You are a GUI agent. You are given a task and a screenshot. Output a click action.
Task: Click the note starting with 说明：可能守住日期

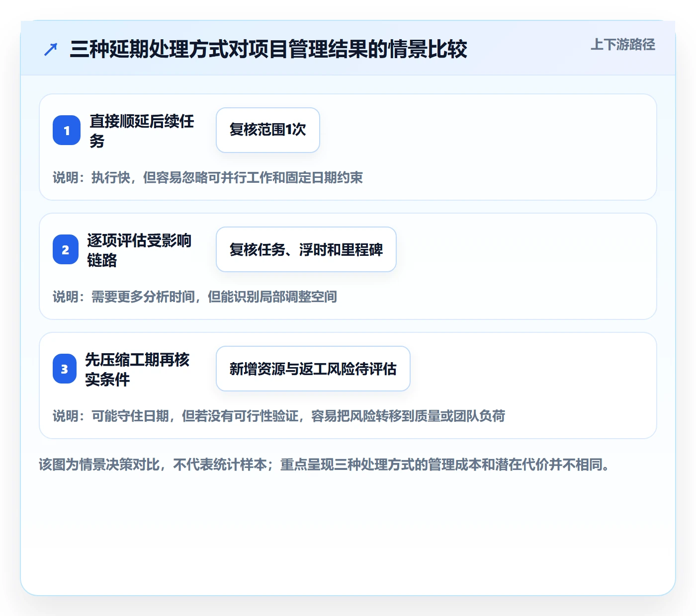coord(279,416)
